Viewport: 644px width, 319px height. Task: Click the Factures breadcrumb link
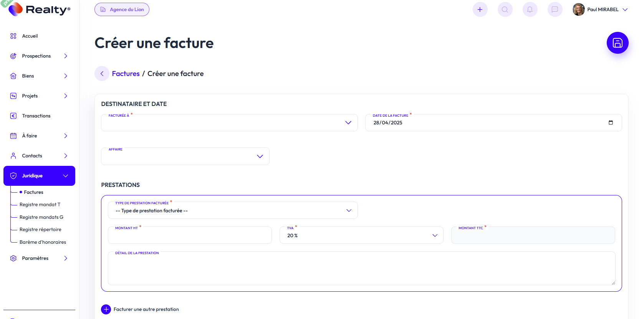coord(126,74)
